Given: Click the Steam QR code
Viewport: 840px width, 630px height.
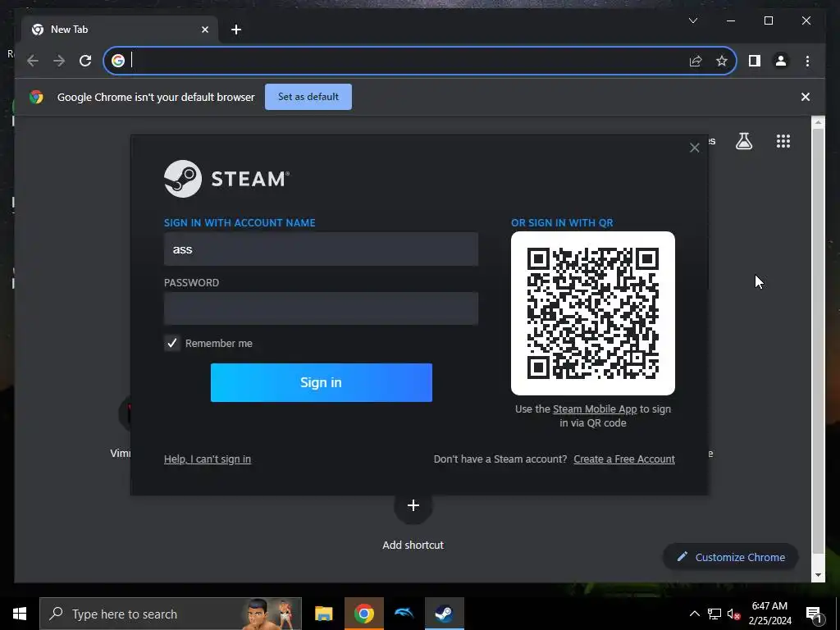Looking at the screenshot, I should [x=593, y=313].
